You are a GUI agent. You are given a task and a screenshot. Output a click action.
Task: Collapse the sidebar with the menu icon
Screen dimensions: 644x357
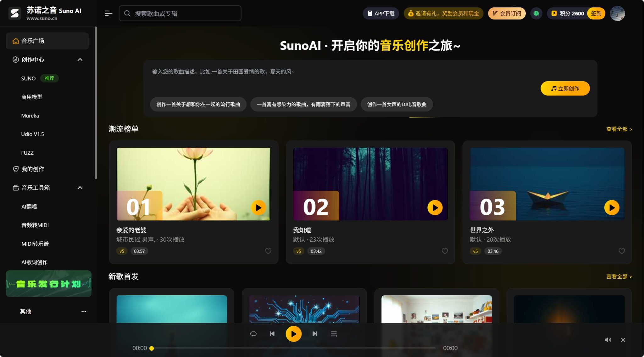(108, 13)
